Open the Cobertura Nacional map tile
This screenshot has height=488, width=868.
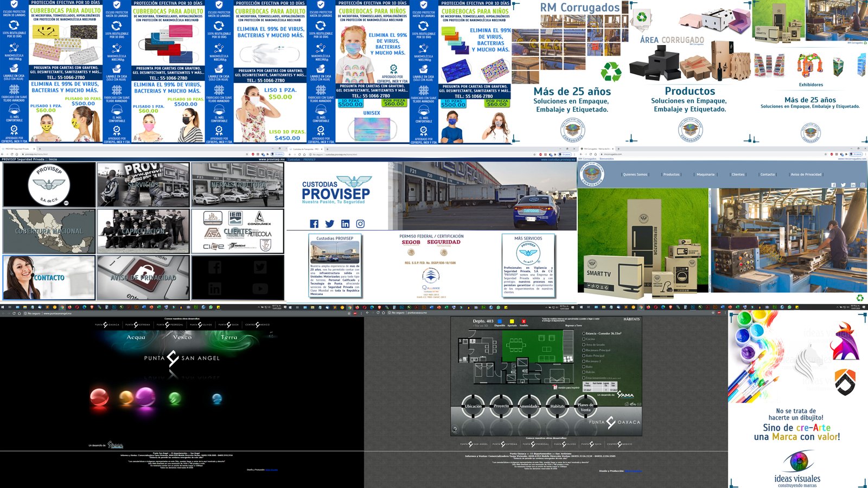[x=49, y=232]
